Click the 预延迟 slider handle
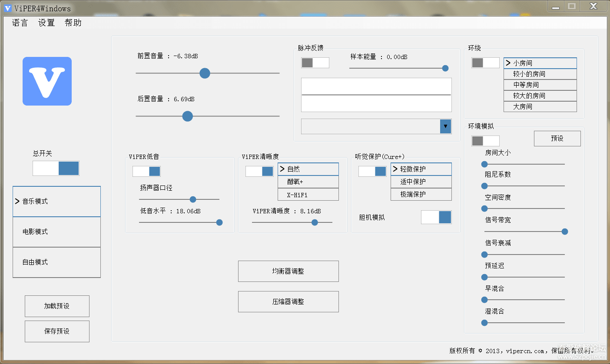The height and width of the screenshot is (364, 610). point(484,277)
